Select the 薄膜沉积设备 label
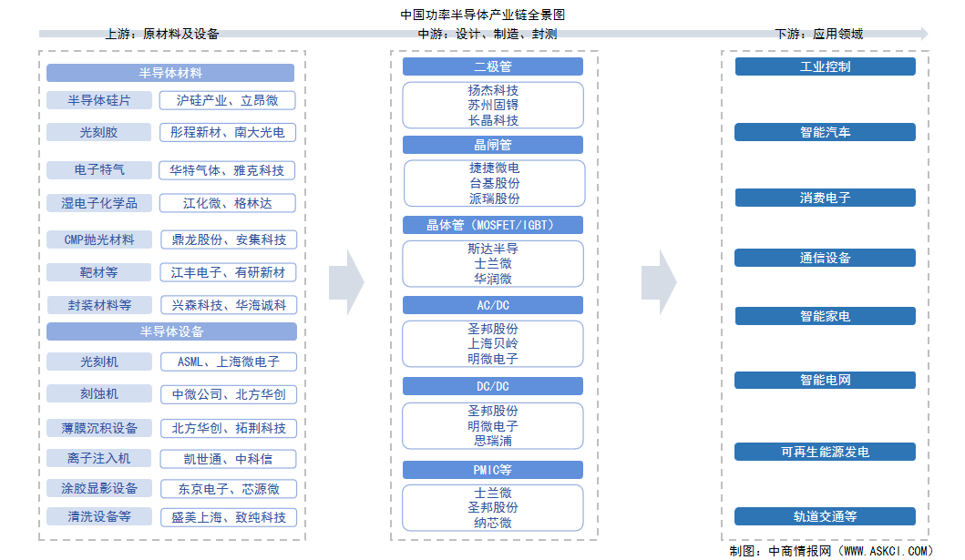Image resolution: width=965 pixels, height=560 pixels. coord(99,428)
